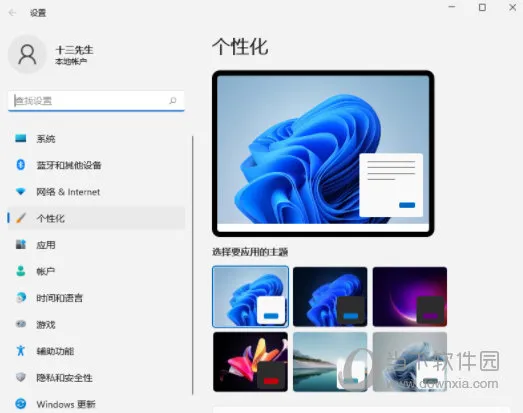Go to 网络 & Internet settings
Screen dimensions: 523x413
96,192
